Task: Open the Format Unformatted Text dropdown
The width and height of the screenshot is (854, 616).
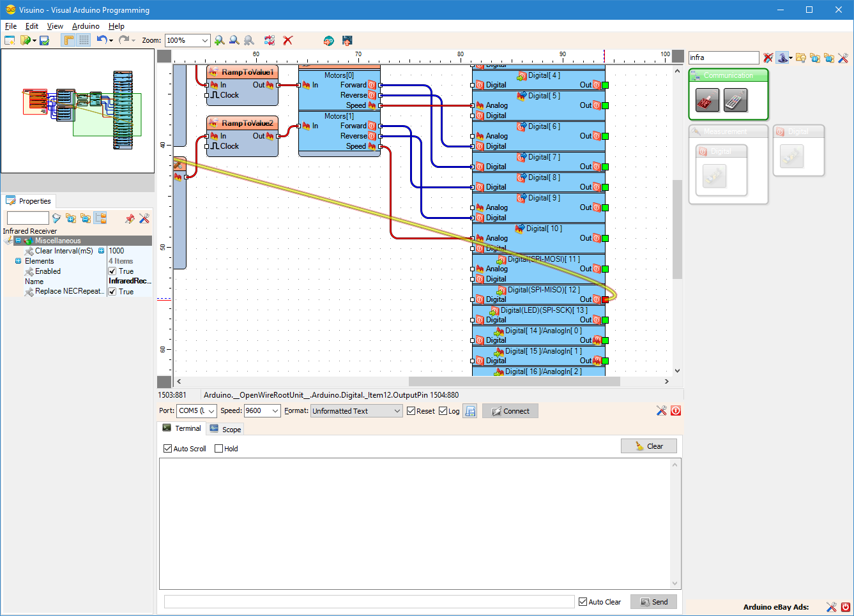Action: (397, 411)
